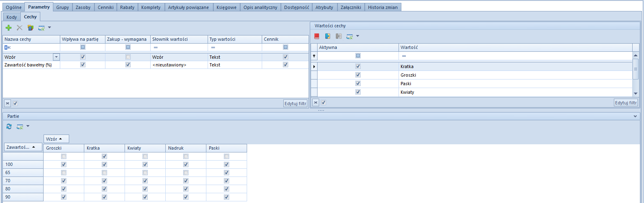This screenshot has width=644, height=203.
Task: Click Edytuj filtr under Wartości cechy grid
Action: coord(626,103)
